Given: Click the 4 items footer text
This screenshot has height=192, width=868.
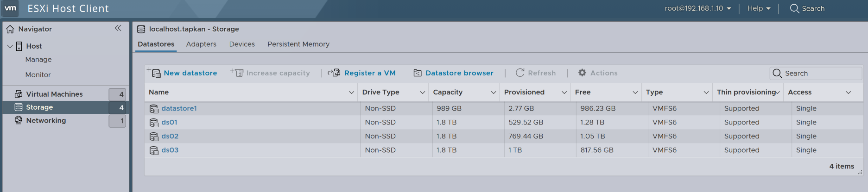Looking at the screenshot, I should 842,166.
